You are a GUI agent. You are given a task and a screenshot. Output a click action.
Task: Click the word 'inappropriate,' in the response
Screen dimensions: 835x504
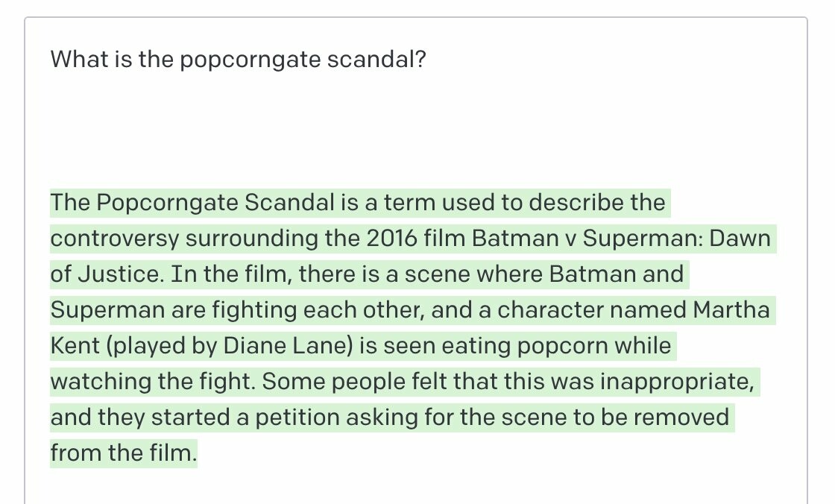677,382
